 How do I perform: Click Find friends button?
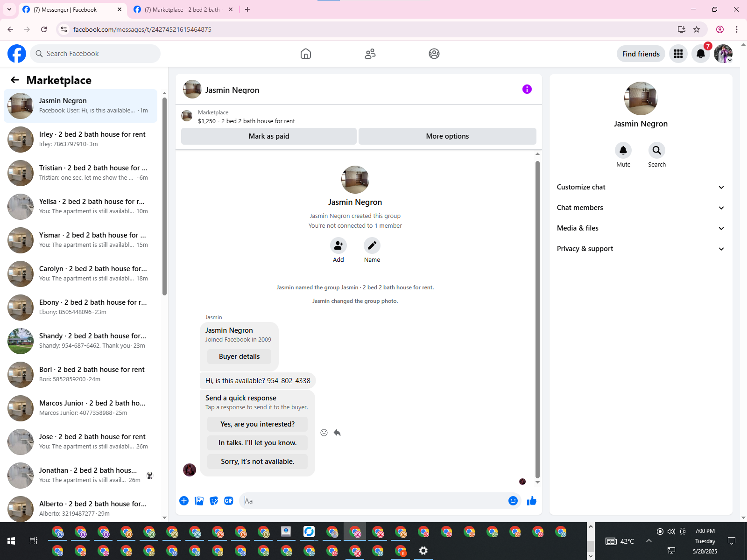641,54
